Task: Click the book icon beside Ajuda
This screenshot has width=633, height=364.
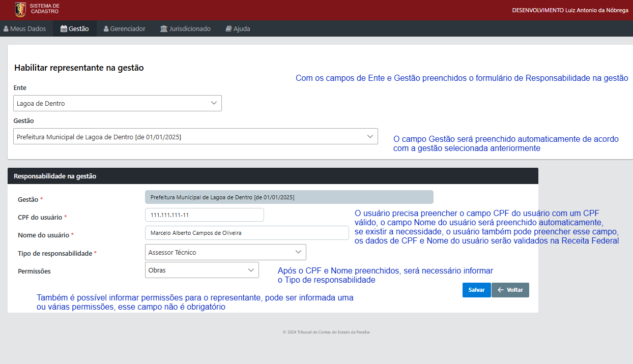Action: [228, 29]
